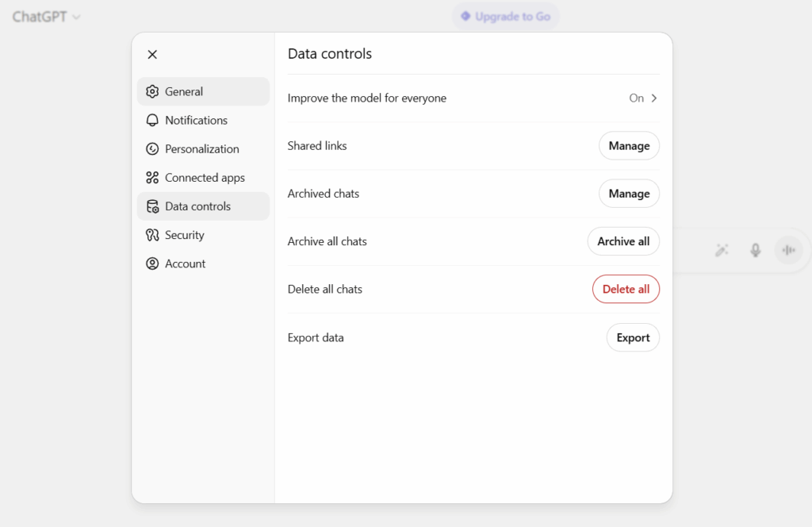Click the Security icon in sidebar

point(152,235)
